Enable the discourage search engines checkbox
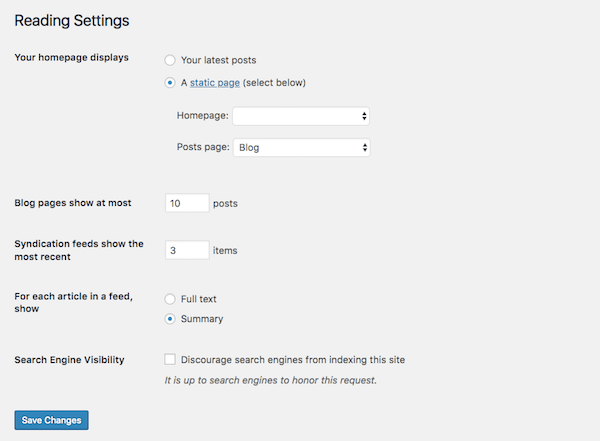Screen dimensions: 600x441 170,359
